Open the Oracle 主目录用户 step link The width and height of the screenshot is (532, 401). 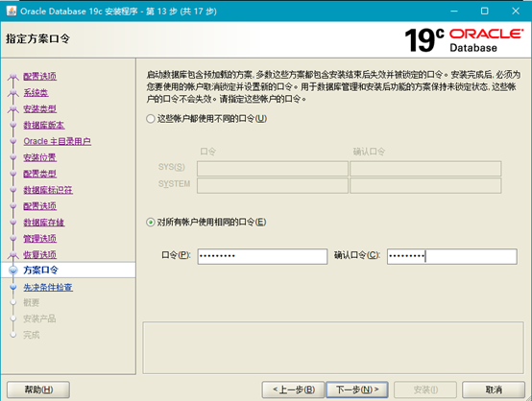tap(57, 141)
